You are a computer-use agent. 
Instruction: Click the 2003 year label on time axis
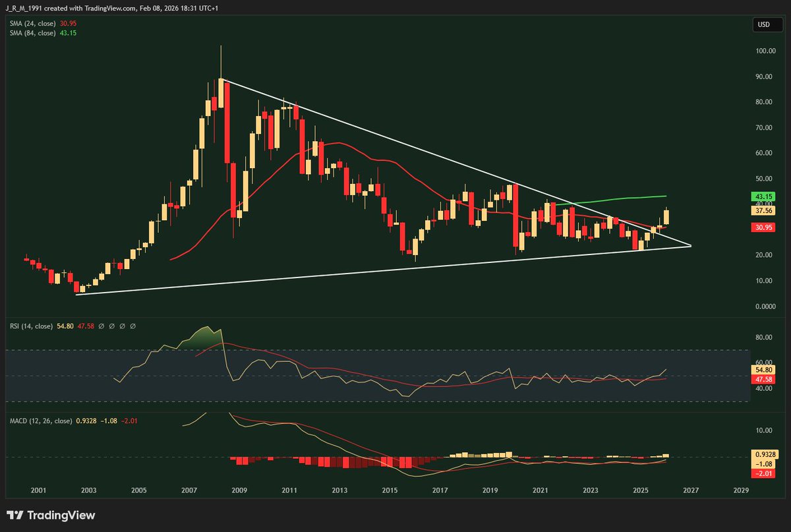click(88, 491)
